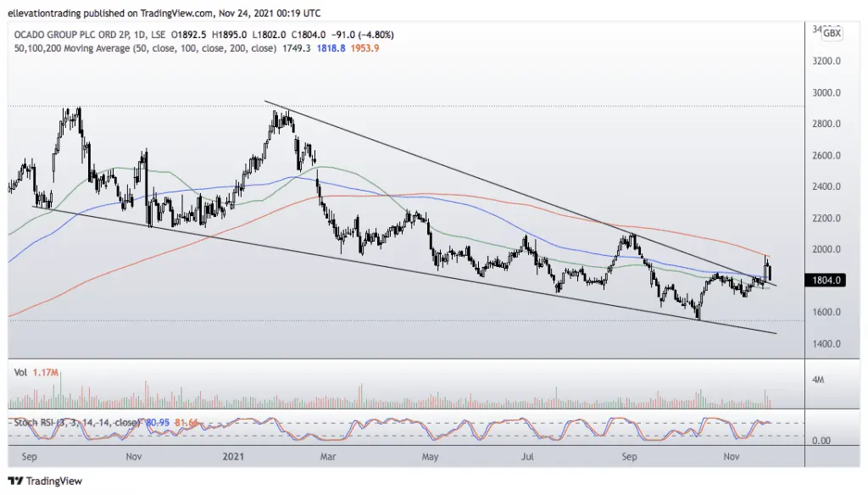
Task: Click the 1400.0 price axis label
Action: 826,343
